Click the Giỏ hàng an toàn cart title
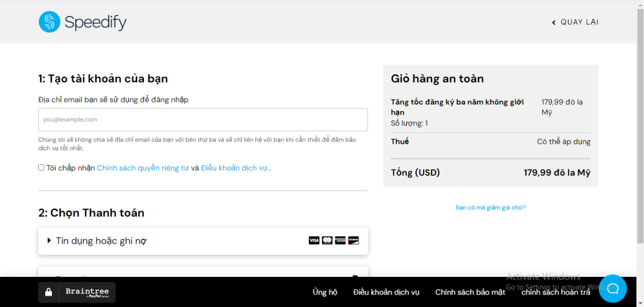The width and height of the screenshot is (644, 307). point(437,78)
